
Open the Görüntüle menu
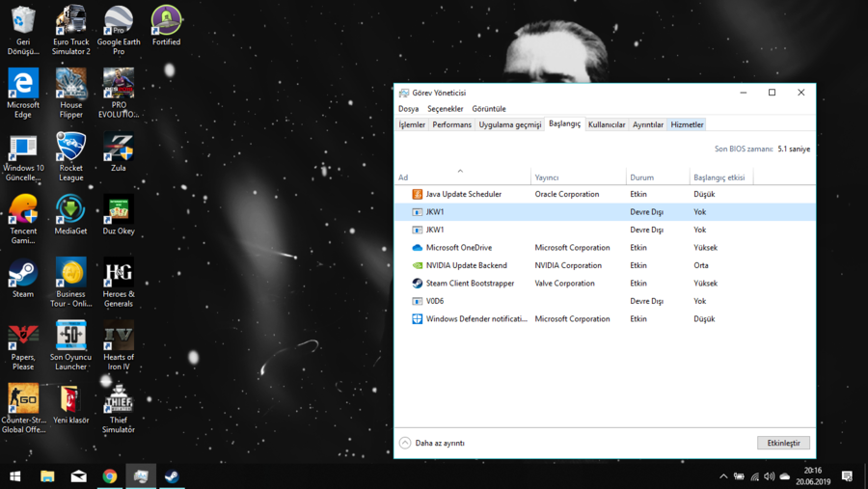(489, 109)
